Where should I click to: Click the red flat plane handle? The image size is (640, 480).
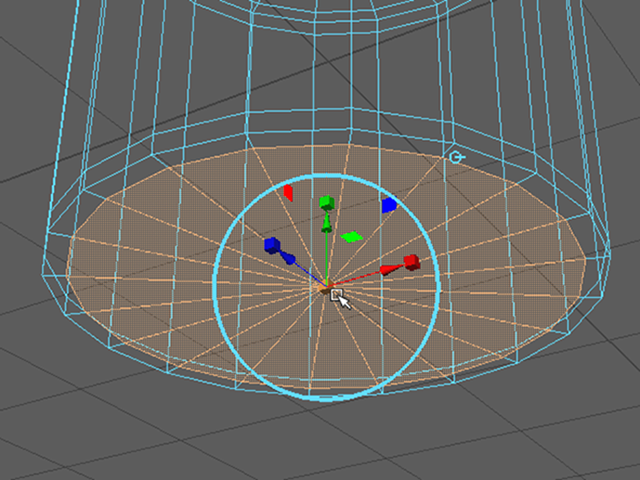[288, 193]
